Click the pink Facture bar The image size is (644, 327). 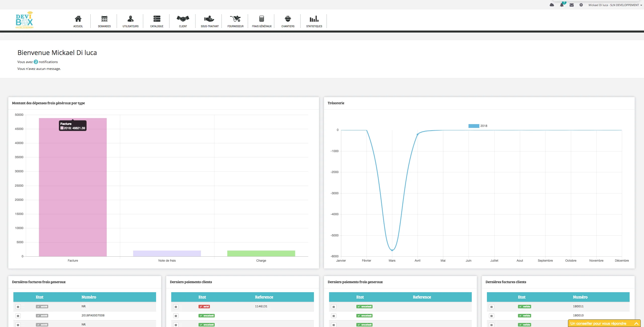(73, 187)
